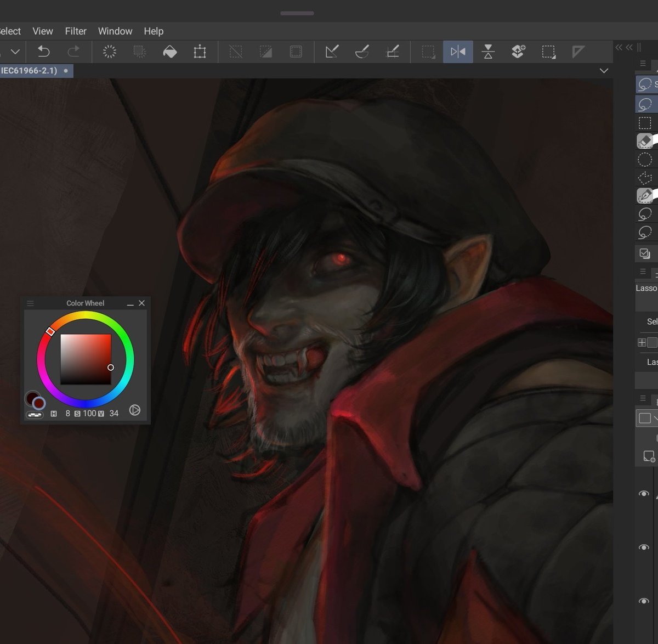Open the Window menu
Screen dimensions: 658x644
pos(115,31)
